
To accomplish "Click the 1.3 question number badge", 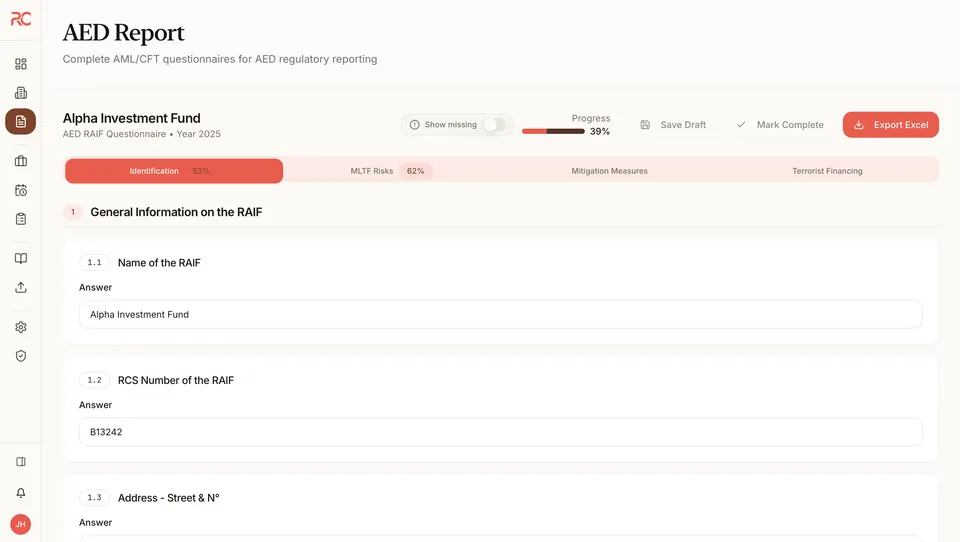I will click(94, 498).
